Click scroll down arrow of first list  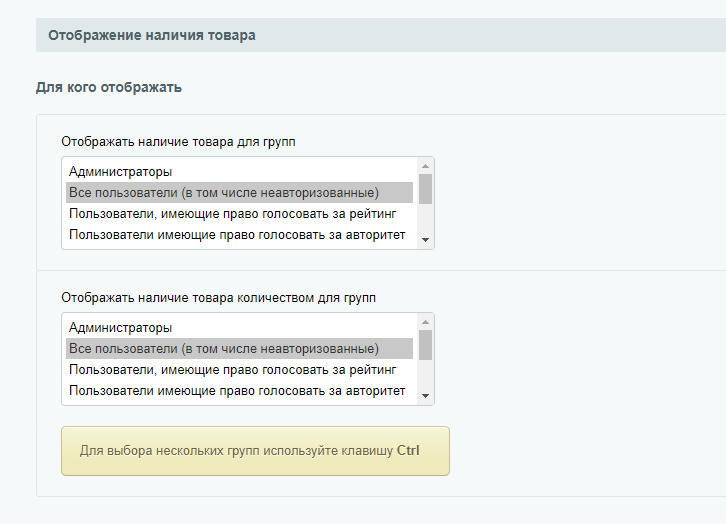426,240
